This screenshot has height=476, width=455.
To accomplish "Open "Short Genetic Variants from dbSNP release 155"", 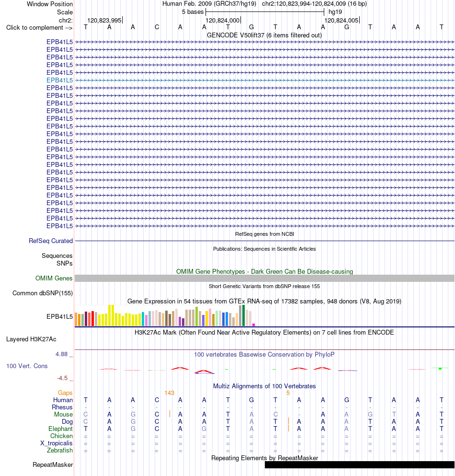I will 264,286.
